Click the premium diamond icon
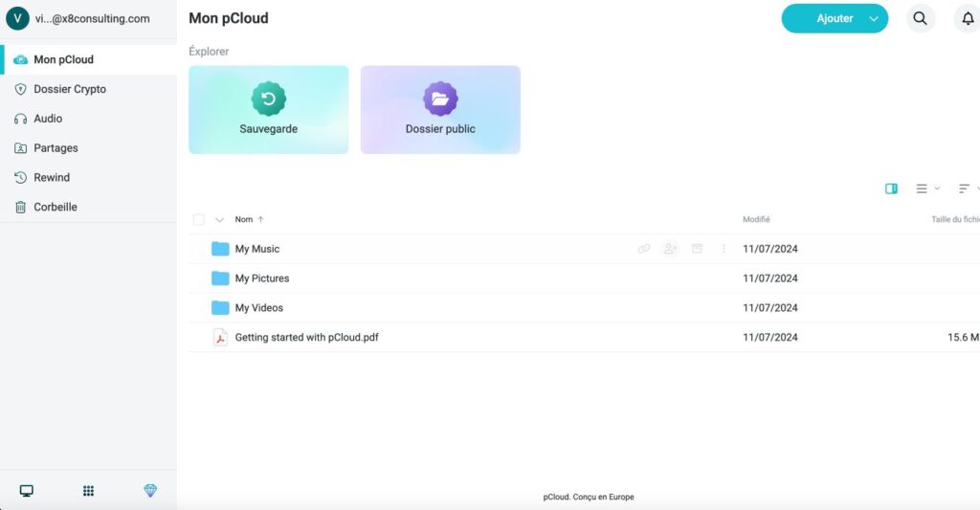980x510 pixels. 150,491
